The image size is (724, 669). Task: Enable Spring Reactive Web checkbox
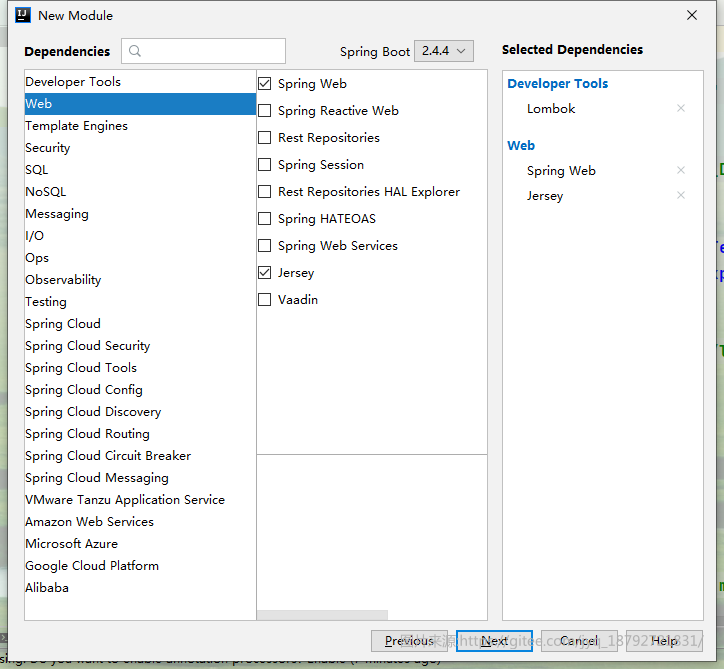tap(265, 111)
